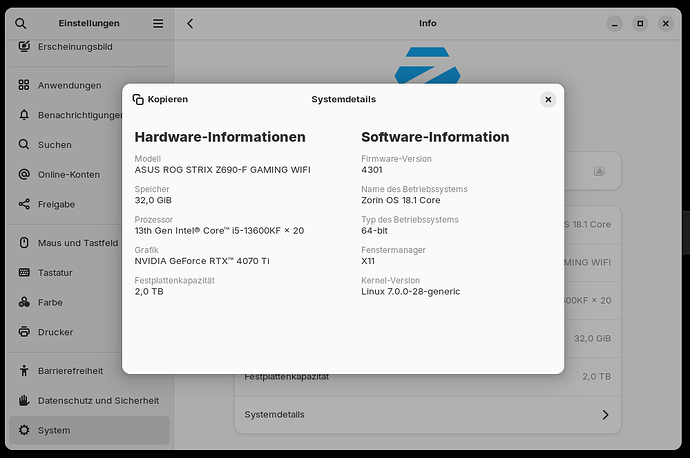Click the Hardware-Informationen heading

pos(220,137)
